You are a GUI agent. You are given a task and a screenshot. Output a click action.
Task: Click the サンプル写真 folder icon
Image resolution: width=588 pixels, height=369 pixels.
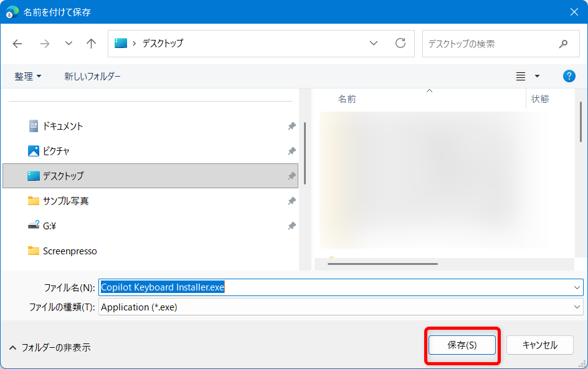click(x=34, y=201)
